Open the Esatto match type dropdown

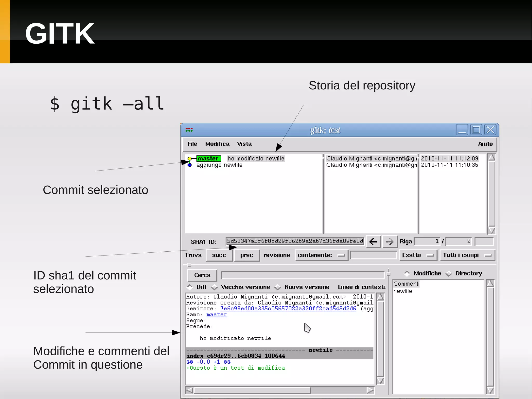click(x=418, y=255)
